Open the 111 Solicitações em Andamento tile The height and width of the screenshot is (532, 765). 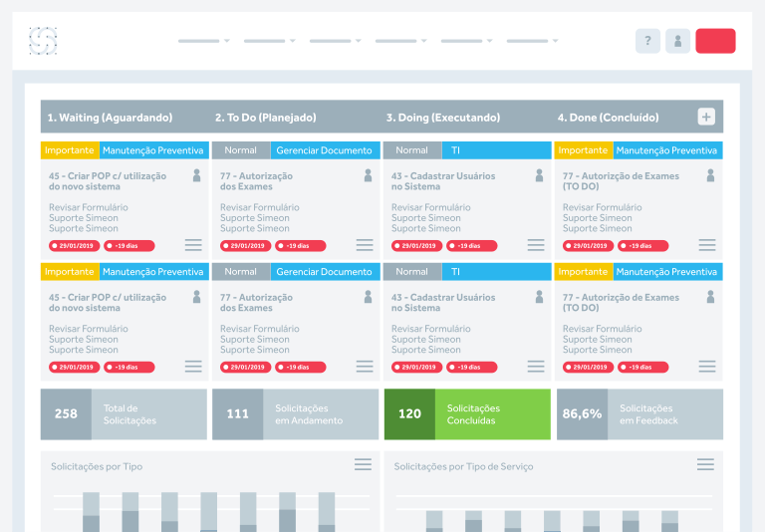[x=295, y=414]
